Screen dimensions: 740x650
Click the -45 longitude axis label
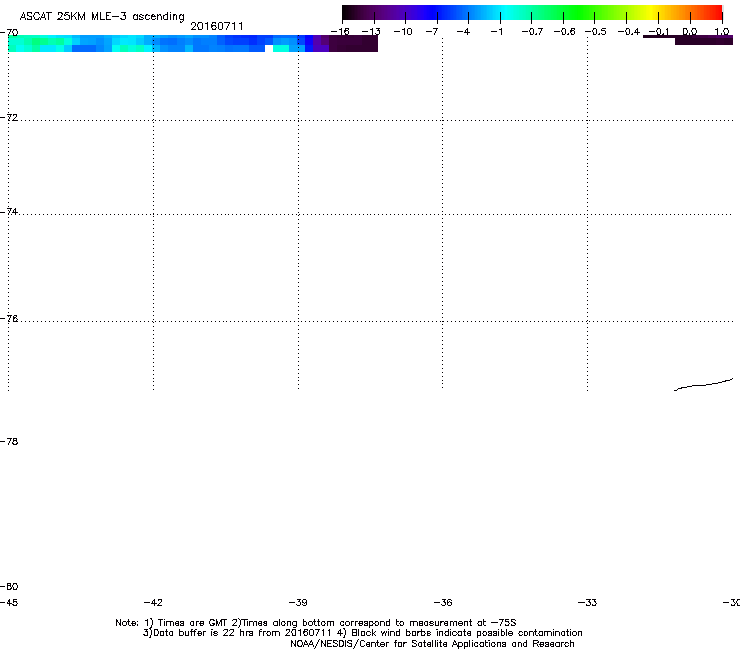pos(9,602)
